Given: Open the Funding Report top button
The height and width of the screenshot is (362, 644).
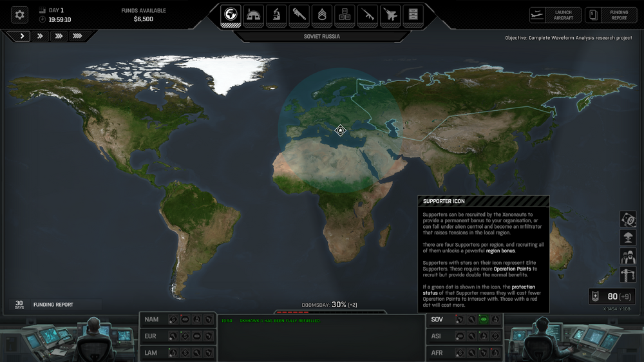Looking at the screenshot, I should pos(611,15).
